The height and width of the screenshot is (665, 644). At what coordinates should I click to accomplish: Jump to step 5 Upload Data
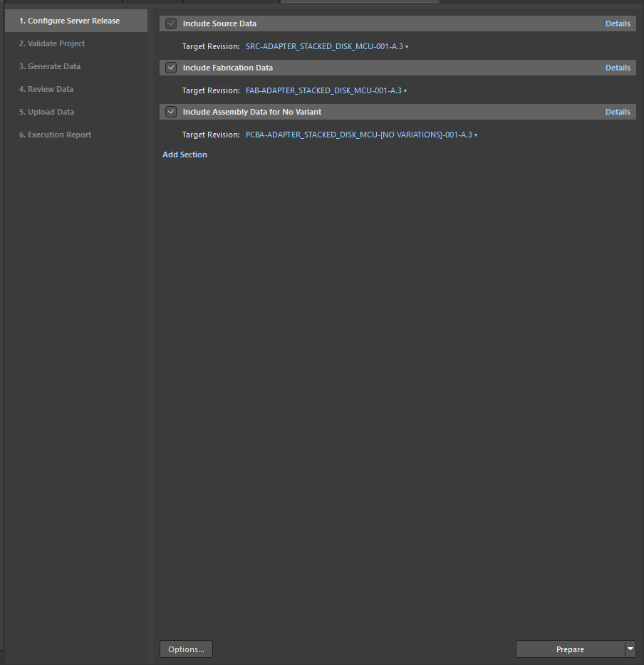[46, 112]
